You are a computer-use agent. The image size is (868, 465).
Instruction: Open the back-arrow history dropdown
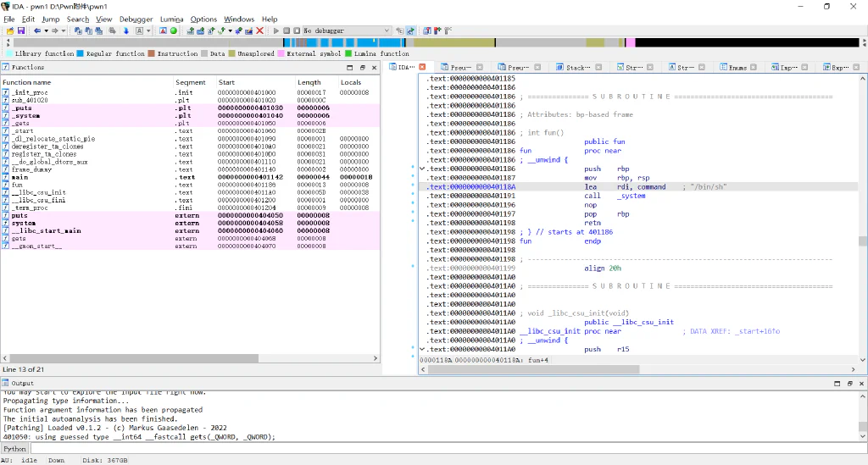(46, 31)
